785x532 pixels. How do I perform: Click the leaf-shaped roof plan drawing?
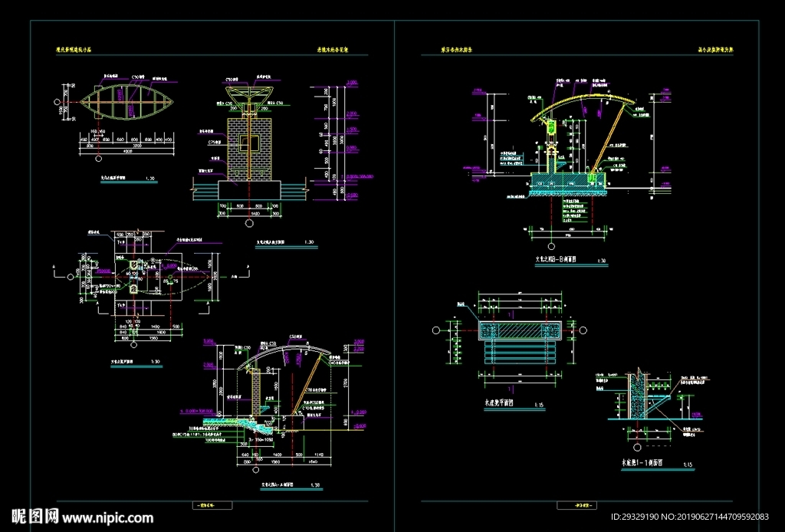[127, 102]
